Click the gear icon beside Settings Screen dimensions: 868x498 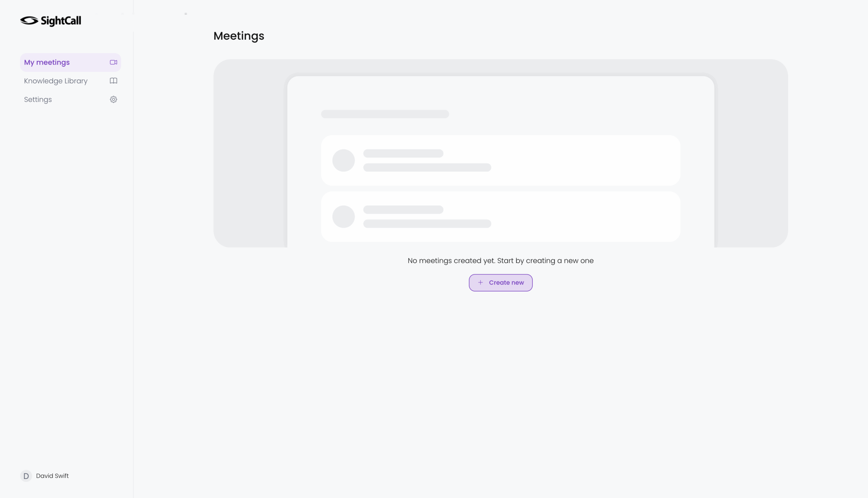click(x=113, y=100)
